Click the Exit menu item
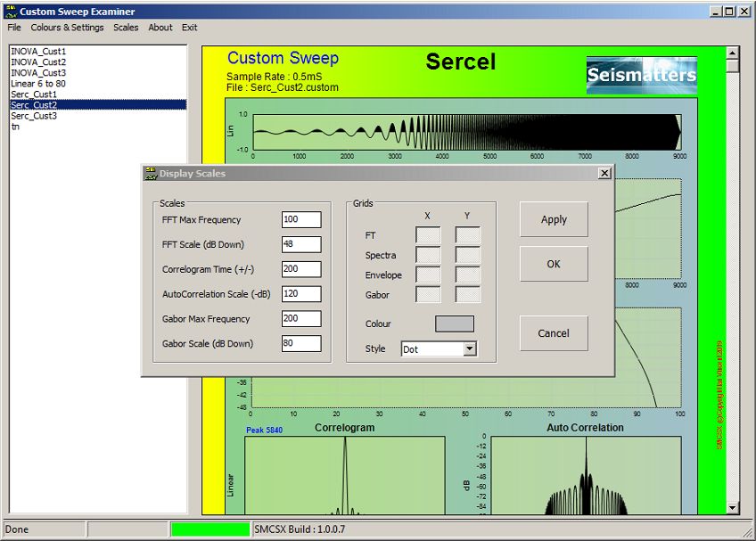The width and height of the screenshot is (756, 541). pyautogui.click(x=190, y=28)
